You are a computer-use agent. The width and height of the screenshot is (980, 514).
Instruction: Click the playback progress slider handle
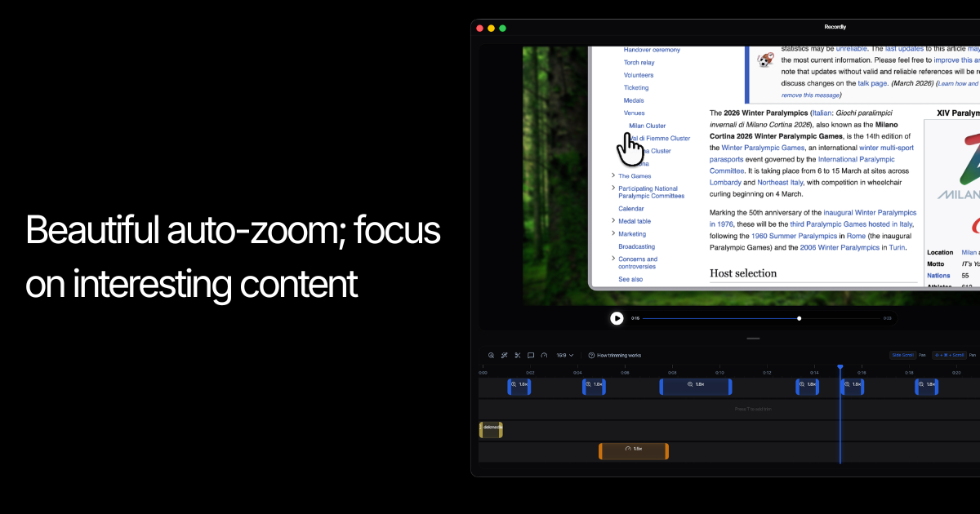pyautogui.click(x=800, y=318)
